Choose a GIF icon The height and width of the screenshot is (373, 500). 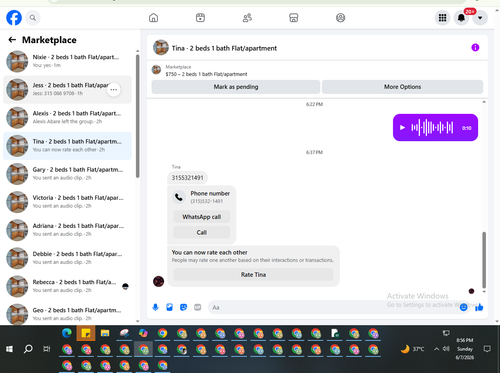(198, 307)
